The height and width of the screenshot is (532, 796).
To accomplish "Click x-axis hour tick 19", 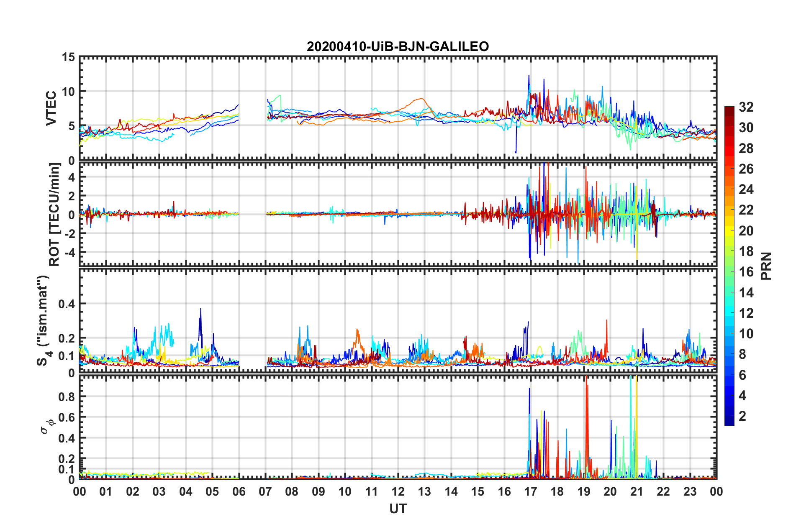I will [x=584, y=491].
